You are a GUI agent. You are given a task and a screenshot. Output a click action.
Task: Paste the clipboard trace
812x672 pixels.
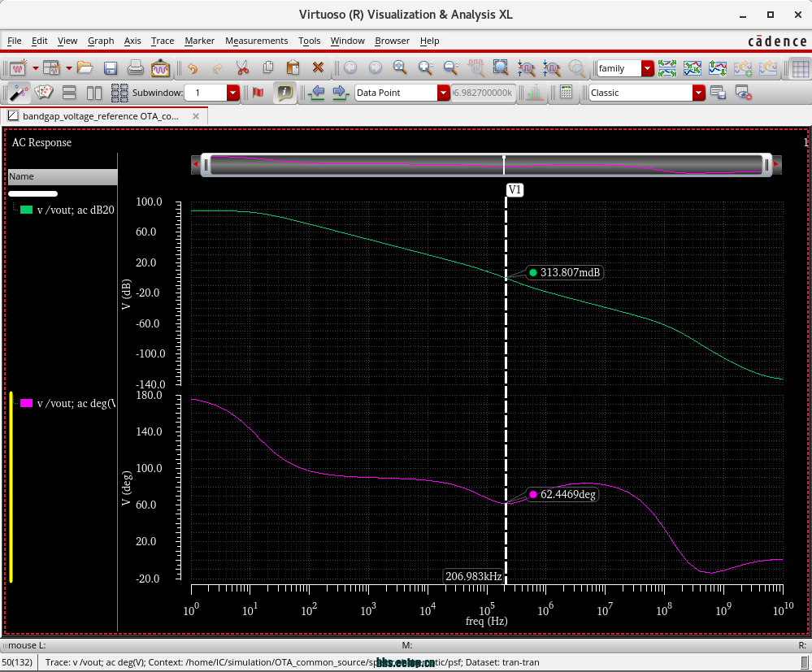coord(293,68)
